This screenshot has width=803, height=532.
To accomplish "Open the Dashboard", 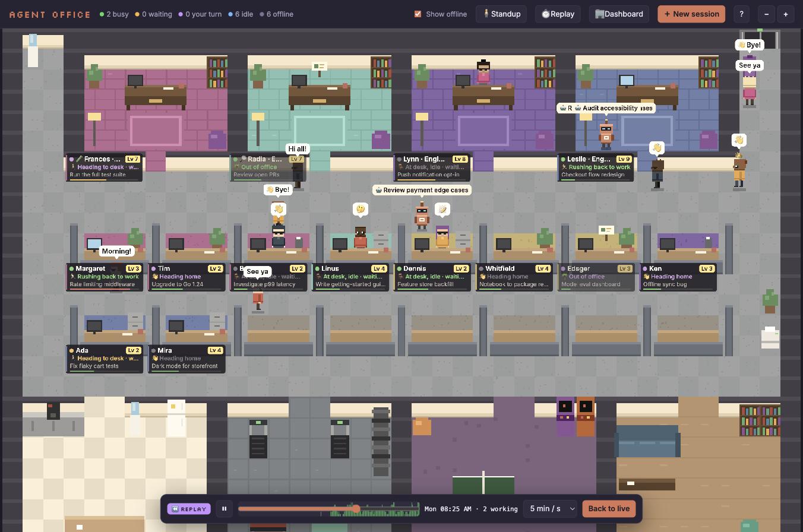I will click(x=618, y=14).
